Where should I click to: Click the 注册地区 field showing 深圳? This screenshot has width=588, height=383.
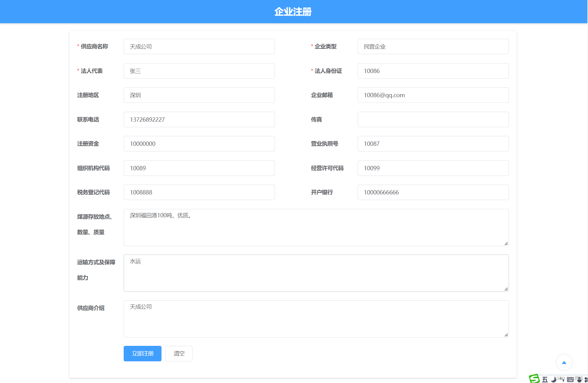click(x=199, y=95)
